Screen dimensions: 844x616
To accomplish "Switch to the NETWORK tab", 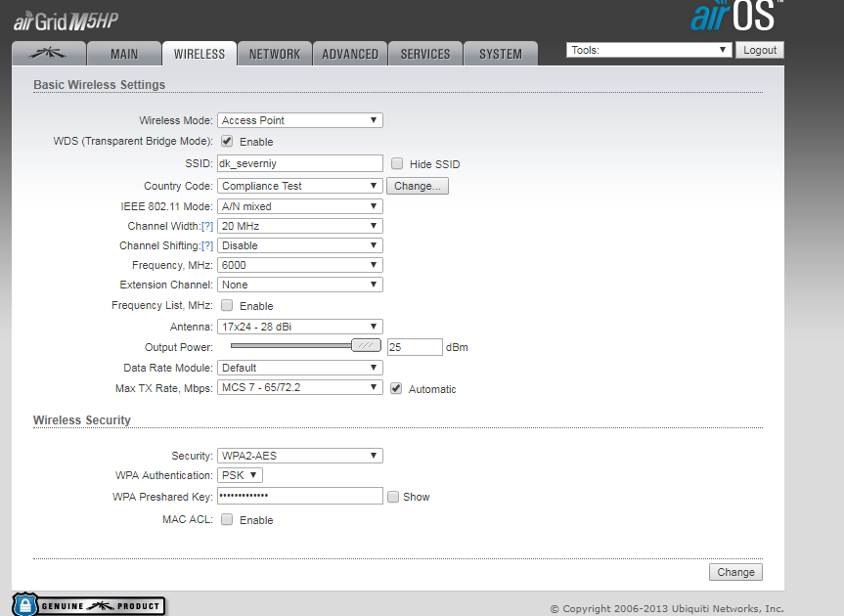I will [x=275, y=54].
